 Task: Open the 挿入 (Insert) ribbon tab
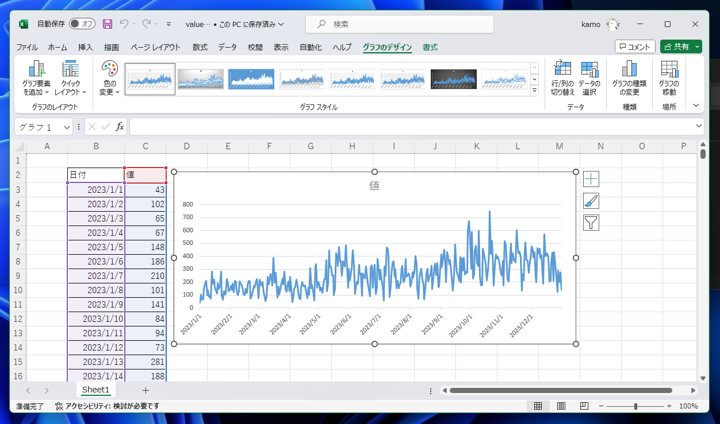click(x=85, y=47)
